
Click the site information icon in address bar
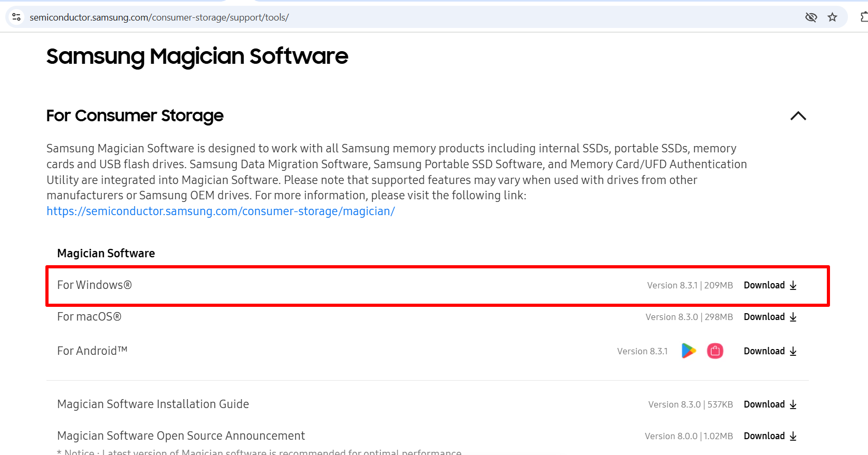(16, 17)
